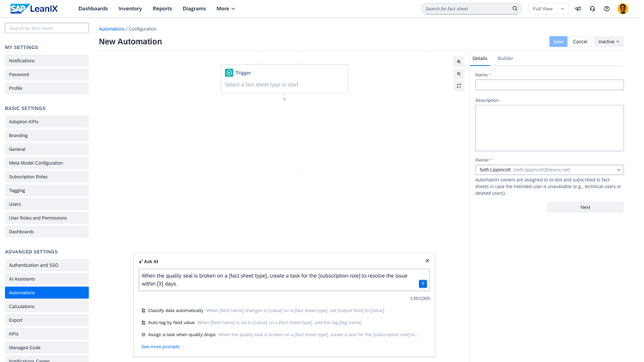Open AI Assistants settings
The width and height of the screenshot is (644, 362).
tap(47, 279)
